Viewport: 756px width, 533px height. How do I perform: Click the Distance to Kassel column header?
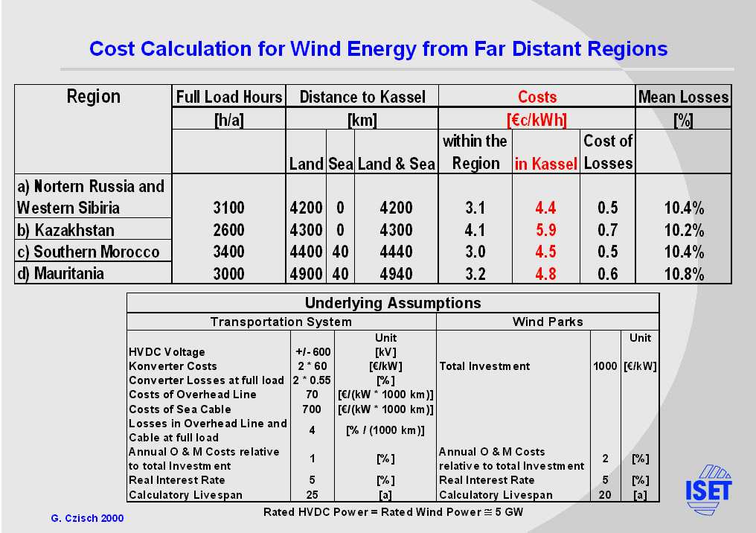[x=362, y=97]
